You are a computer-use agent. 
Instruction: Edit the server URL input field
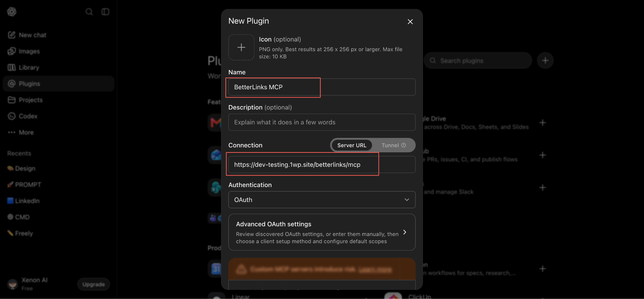coord(322,165)
